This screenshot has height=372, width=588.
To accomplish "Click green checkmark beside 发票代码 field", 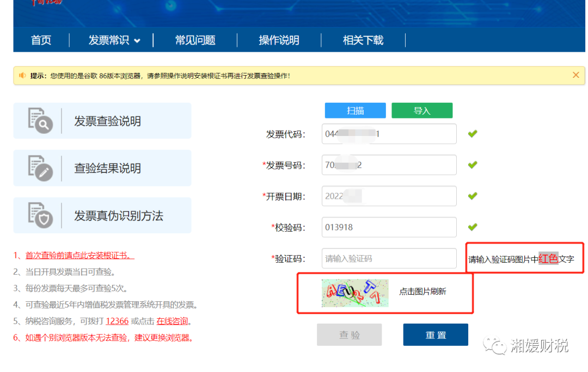I will pyautogui.click(x=473, y=134).
